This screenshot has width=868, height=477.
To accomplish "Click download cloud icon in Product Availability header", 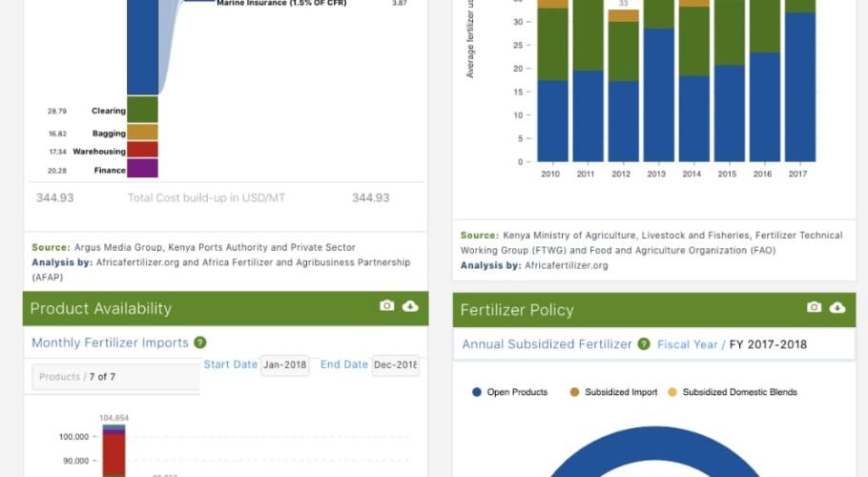I will point(410,306).
